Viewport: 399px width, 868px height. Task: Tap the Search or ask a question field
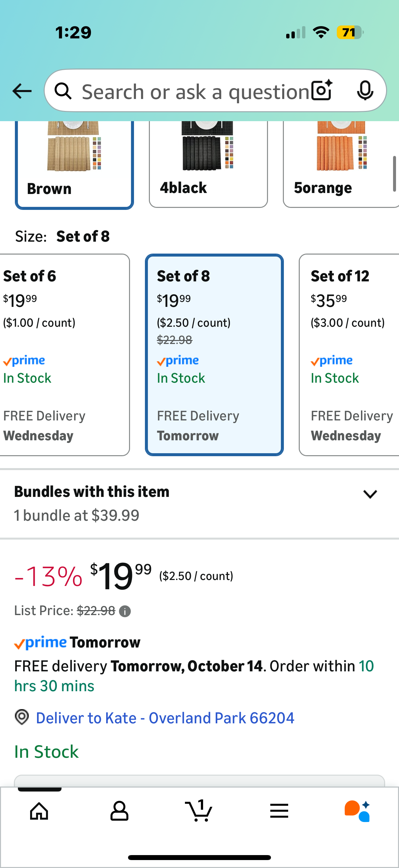[x=195, y=91]
